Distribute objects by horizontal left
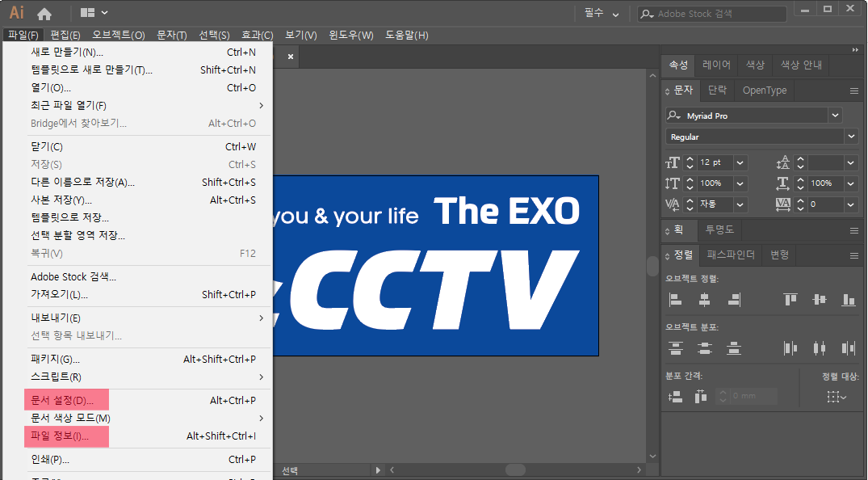 click(x=790, y=348)
